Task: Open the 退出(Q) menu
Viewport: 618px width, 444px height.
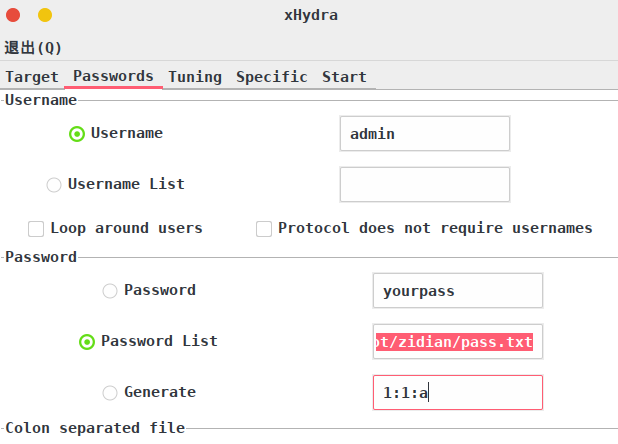Action: click(33, 48)
